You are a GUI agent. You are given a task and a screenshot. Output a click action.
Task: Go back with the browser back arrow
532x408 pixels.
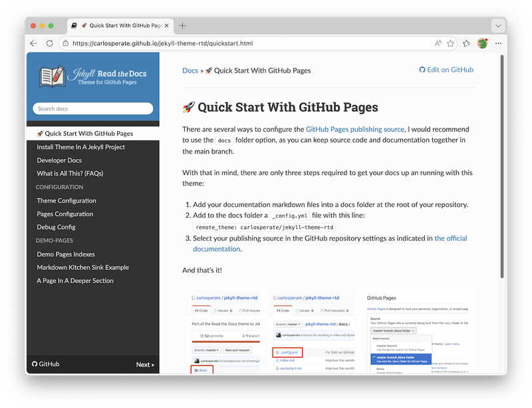(x=33, y=43)
